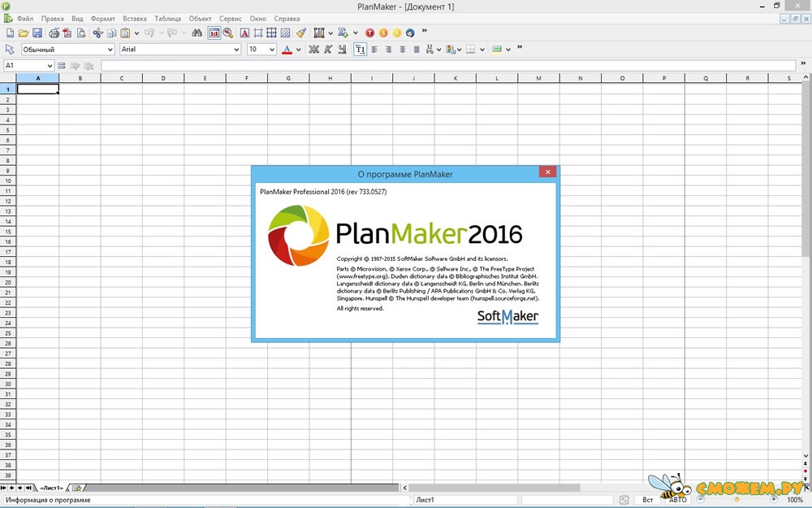
Task: Open a file using the folder icon
Action: (24, 33)
